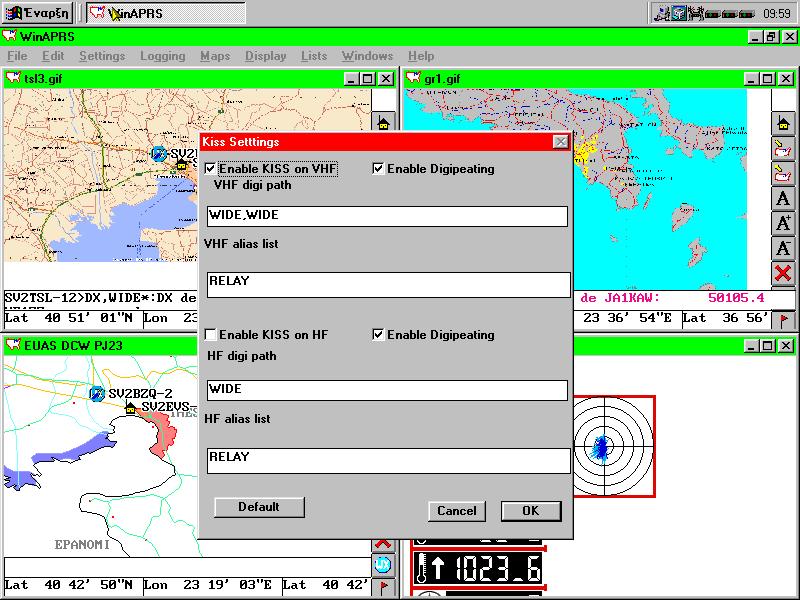Click lower pencil-map icon in gr1.gif toolbar
The height and width of the screenshot is (600, 800).
tap(783, 173)
